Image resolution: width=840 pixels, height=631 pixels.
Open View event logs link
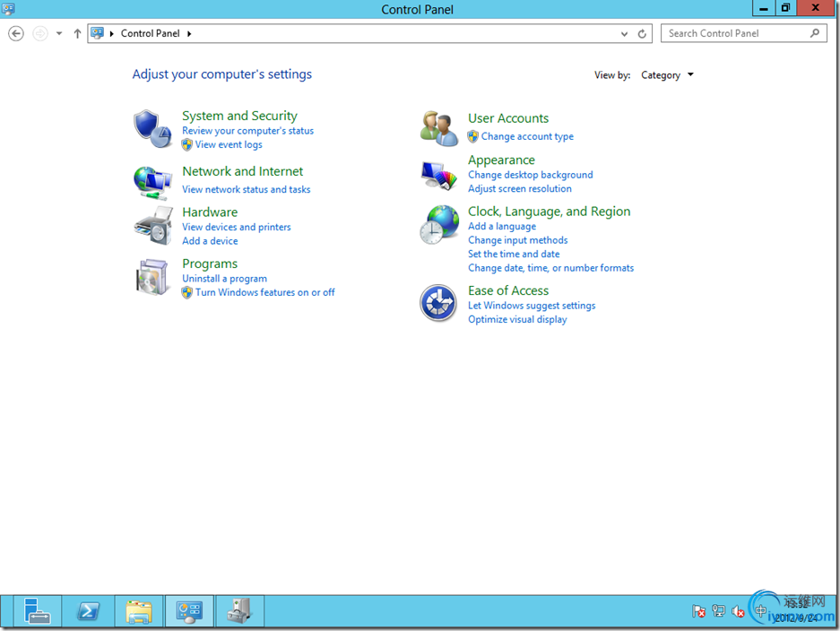[x=229, y=144]
